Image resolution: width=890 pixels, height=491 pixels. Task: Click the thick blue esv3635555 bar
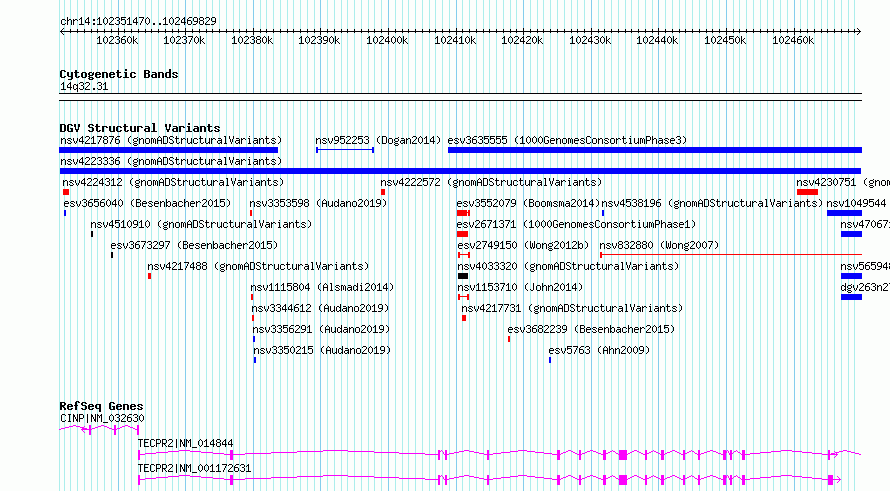tap(655, 150)
